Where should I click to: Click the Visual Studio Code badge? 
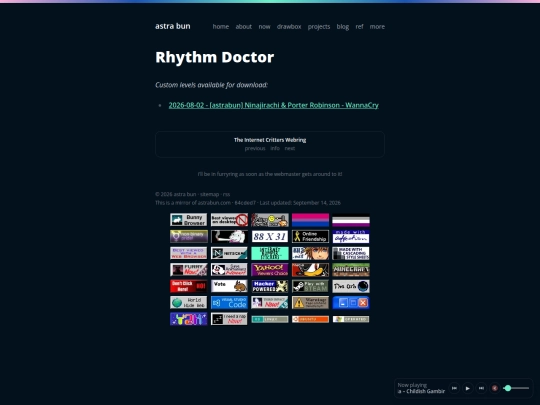tap(229, 302)
